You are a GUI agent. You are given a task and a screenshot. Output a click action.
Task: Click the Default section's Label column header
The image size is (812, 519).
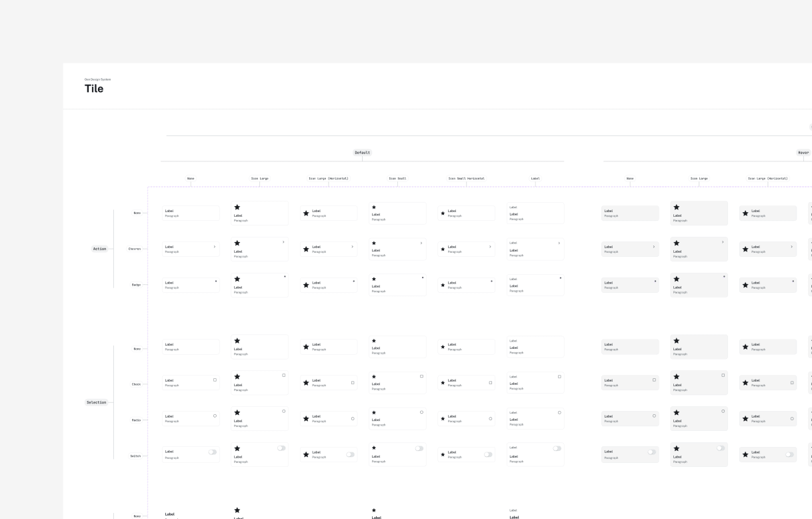click(535, 179)
